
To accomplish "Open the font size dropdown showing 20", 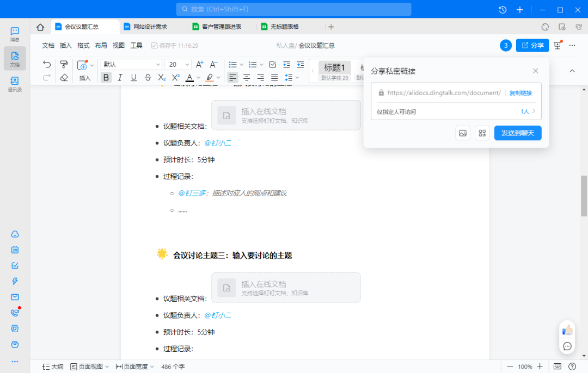I will (178, 64).
